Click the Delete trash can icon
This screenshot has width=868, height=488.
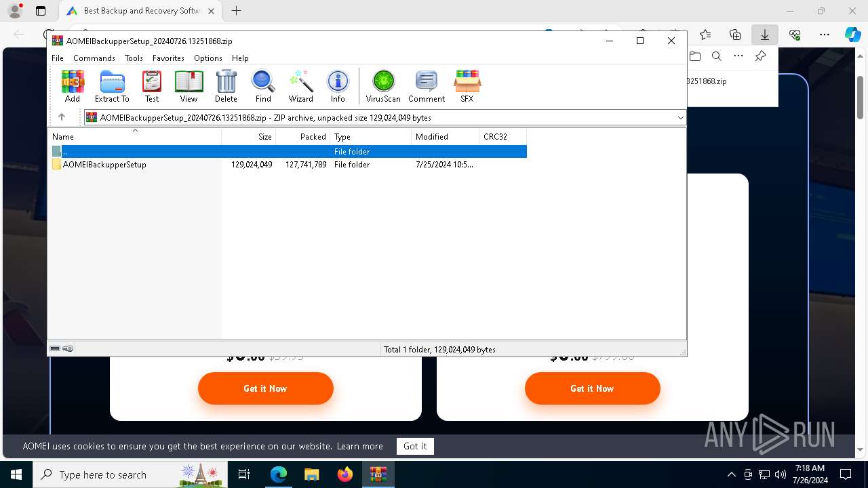tap(226, 86)
